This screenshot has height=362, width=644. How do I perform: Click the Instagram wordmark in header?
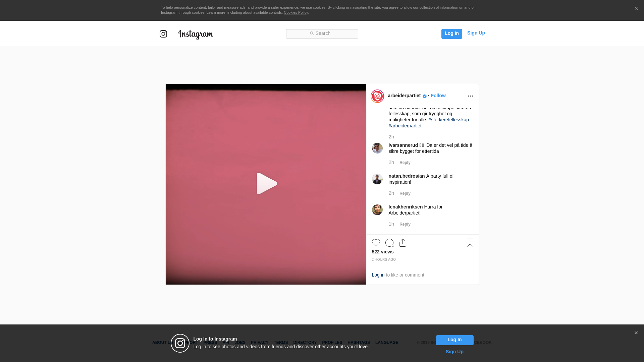click(x=196, y=34)
